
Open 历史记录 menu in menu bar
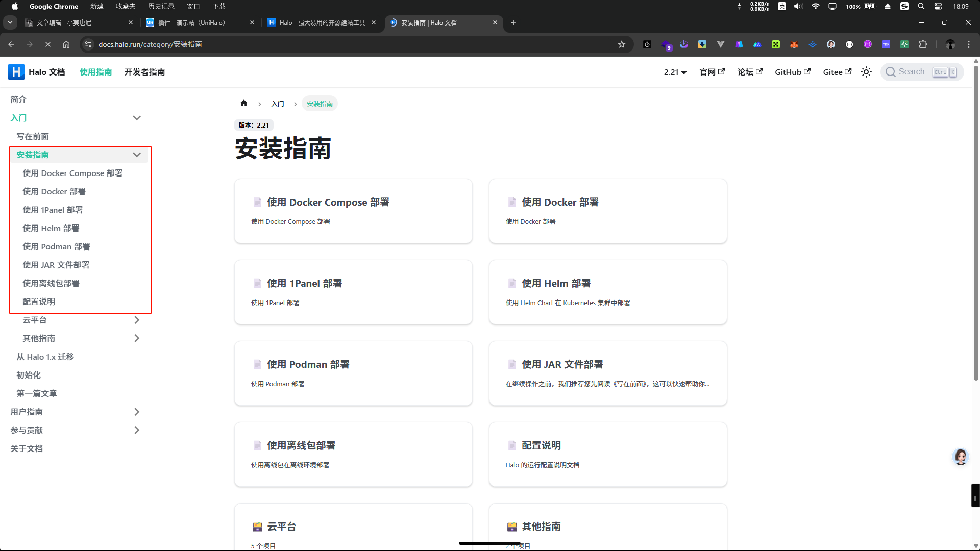coord(161,6)
